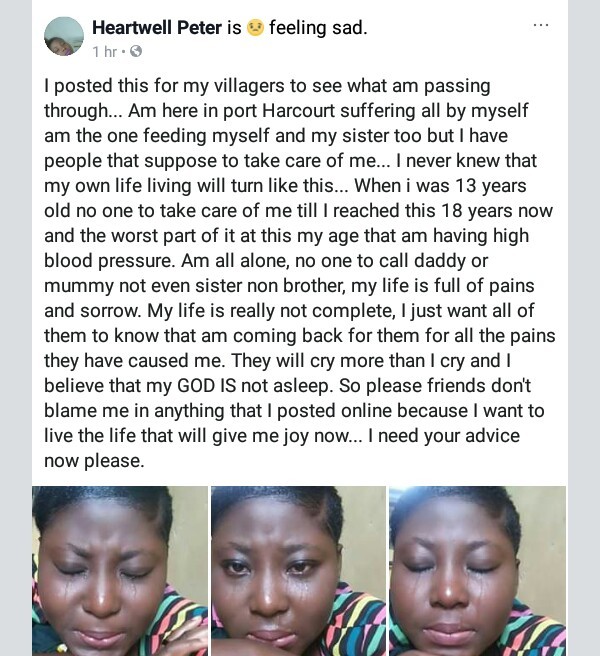Click Heartwell Peter's profile picture avatar
Viewport: 600px width, 656px height.
(x=63, y=36)
